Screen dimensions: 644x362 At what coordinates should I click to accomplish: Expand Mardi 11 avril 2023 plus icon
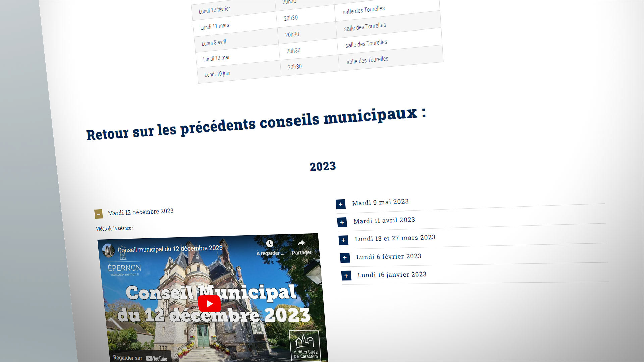point(342,222)
